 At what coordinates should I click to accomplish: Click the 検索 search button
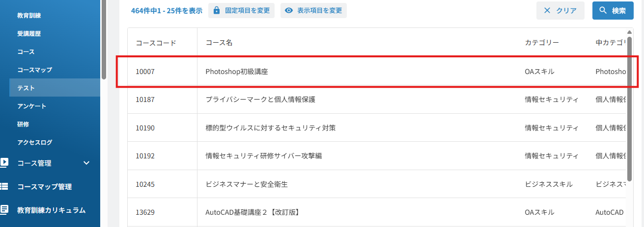(613, 11)
